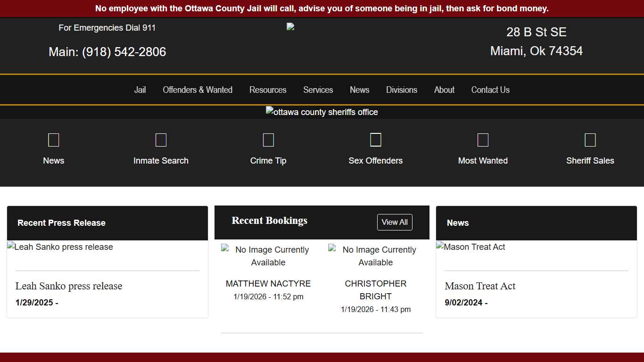Click the Main phone number (918) 542-2806
This screenshot has width=644, height=362.
point(124,52)
